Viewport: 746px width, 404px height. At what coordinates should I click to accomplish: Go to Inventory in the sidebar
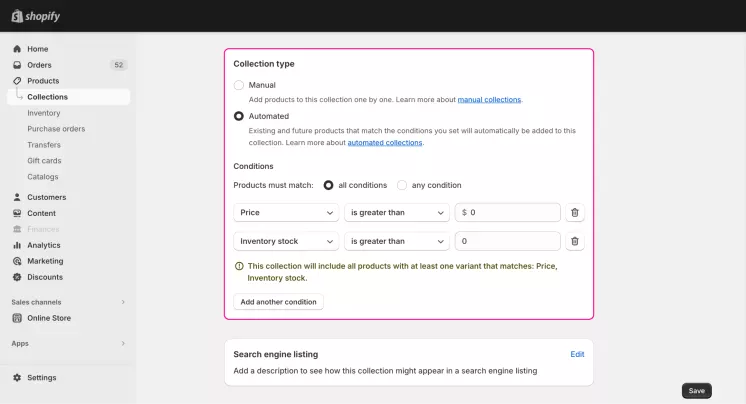[x=44, y=113]
